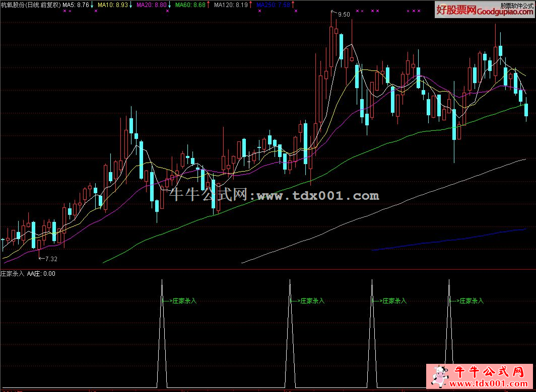Click the AA庄: 0.00 value label
The height and width of the screenshot is (392, 536).
coord(41,274)
